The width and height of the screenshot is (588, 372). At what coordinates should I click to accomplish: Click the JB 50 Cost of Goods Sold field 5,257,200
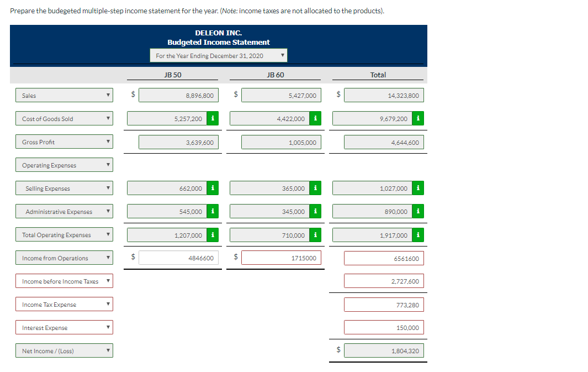(167, 119)
